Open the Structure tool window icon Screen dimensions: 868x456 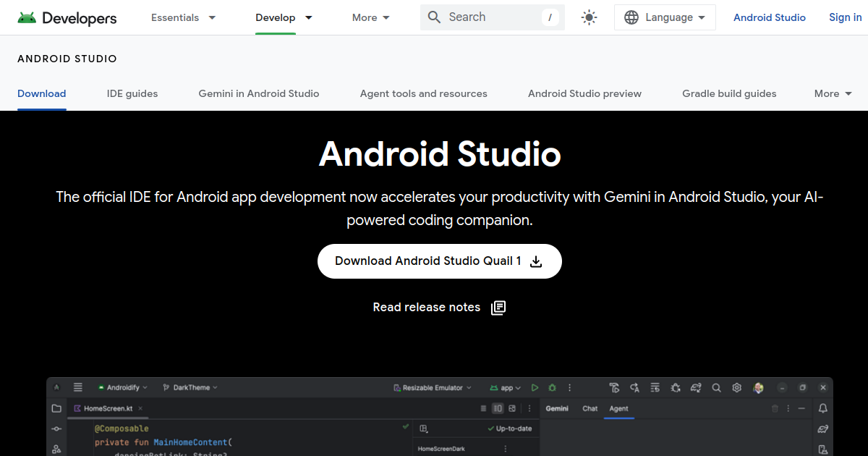click(x=56, y=449)
